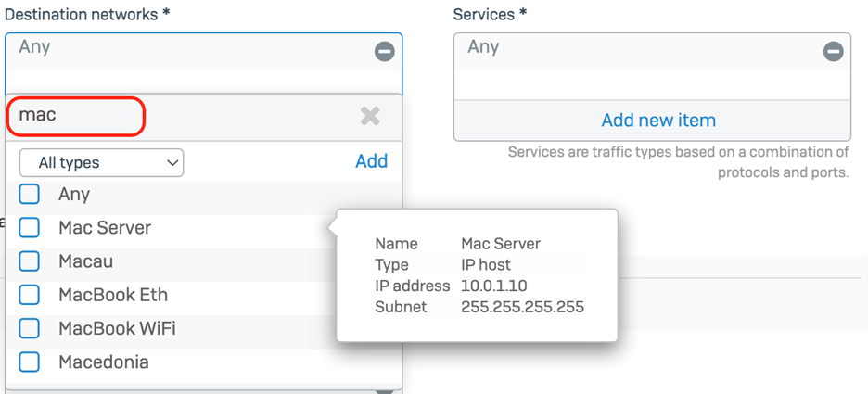
Task: Check the Mac Server checkbox
Action: pos(30,227)
